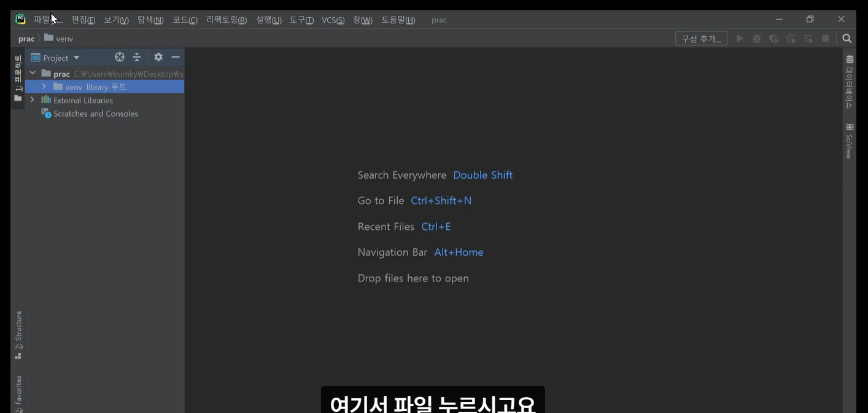This screenshot has height=413, width=868.
Task: Open the 파일 menu
Action: 48,20
